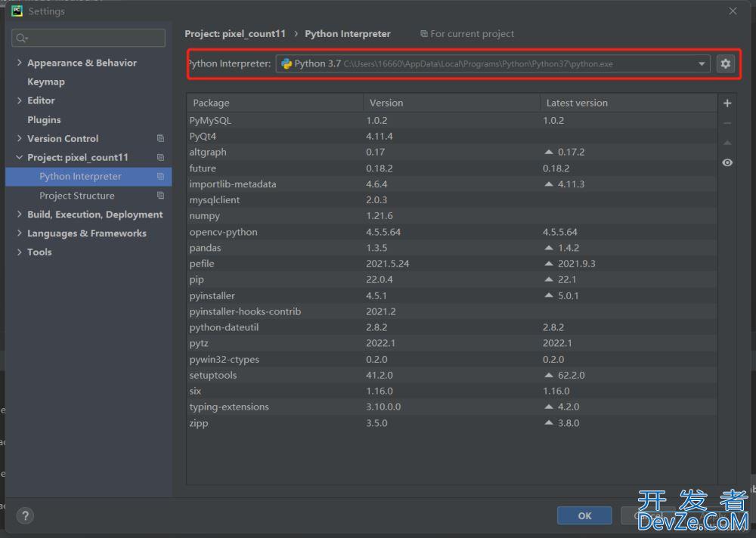Select the future package row

coord(452,169)
